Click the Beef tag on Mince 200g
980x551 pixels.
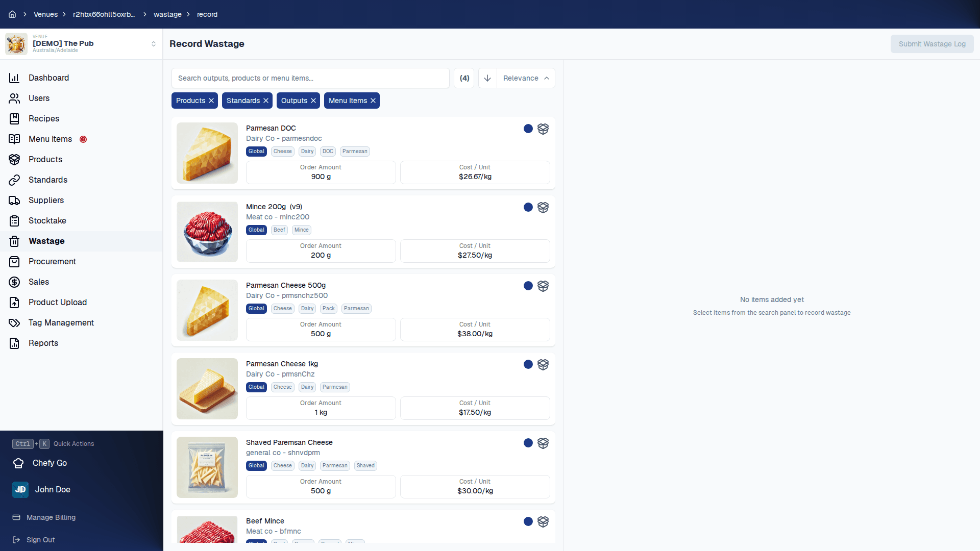point(279,230)
